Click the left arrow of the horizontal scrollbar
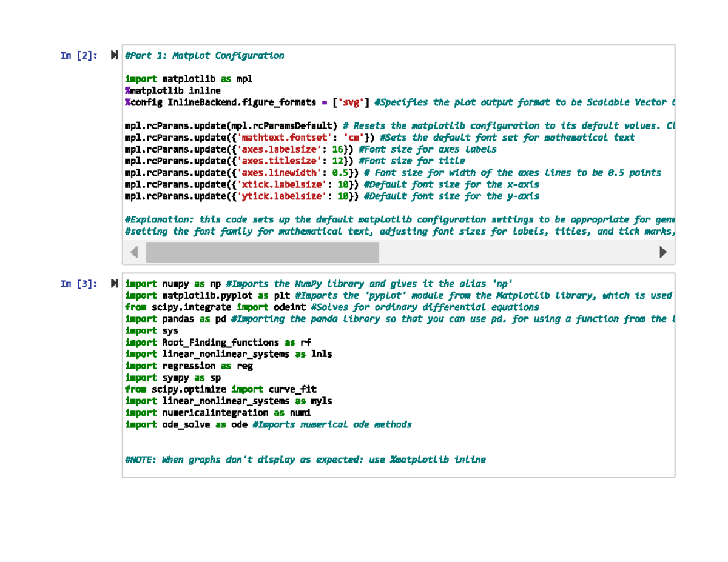Screen dimensions: 728x562 (x=134, y=252)
